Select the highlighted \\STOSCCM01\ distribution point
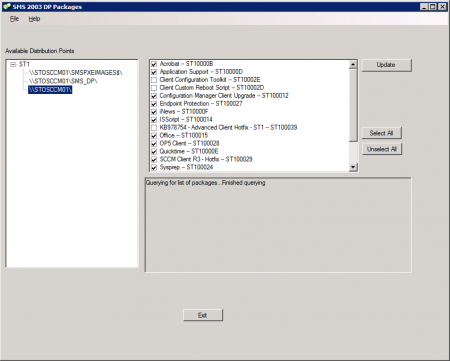Screen dimensions: 450x361 pyautogui.click(x=50, y=90)
